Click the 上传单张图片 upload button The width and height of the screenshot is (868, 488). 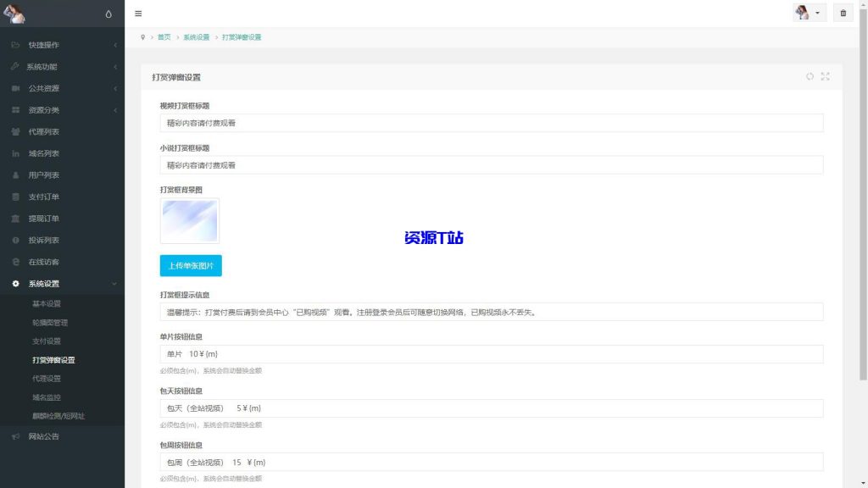[190, 265]
